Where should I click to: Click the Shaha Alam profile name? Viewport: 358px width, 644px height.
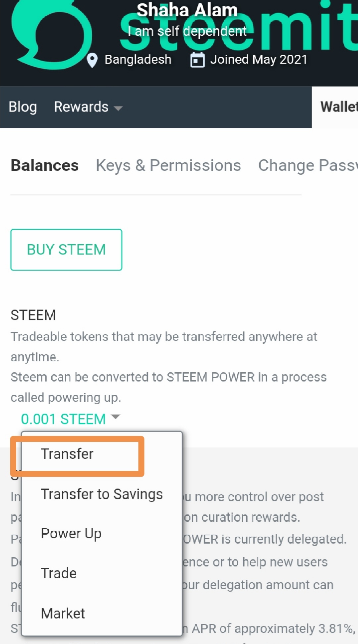tap(187, 10)
